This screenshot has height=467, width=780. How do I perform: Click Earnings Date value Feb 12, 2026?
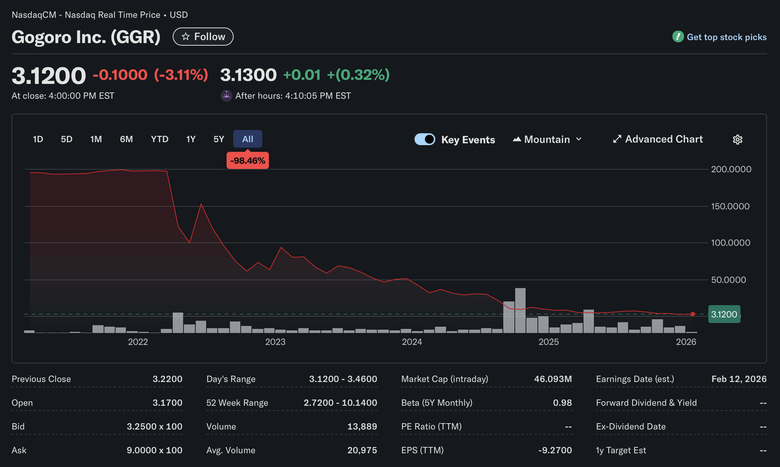(739, 379)
